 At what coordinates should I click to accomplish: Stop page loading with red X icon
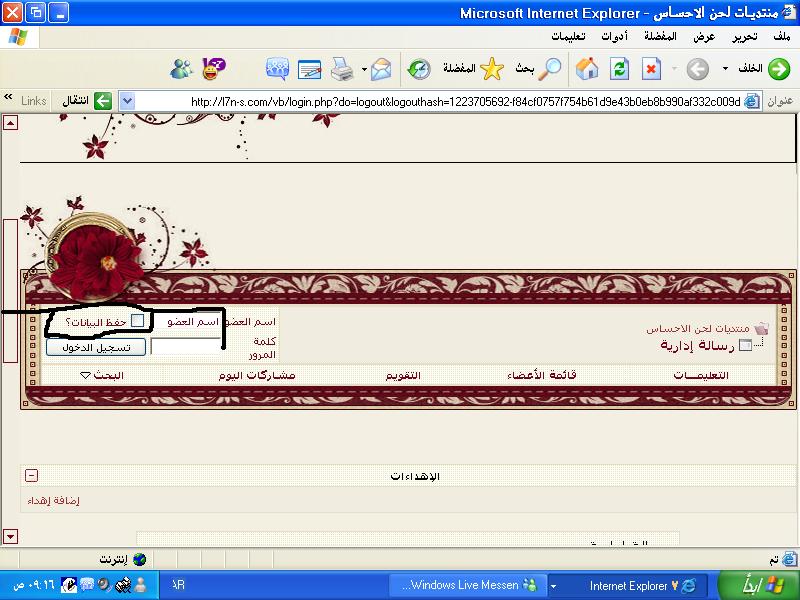(651, 69)
